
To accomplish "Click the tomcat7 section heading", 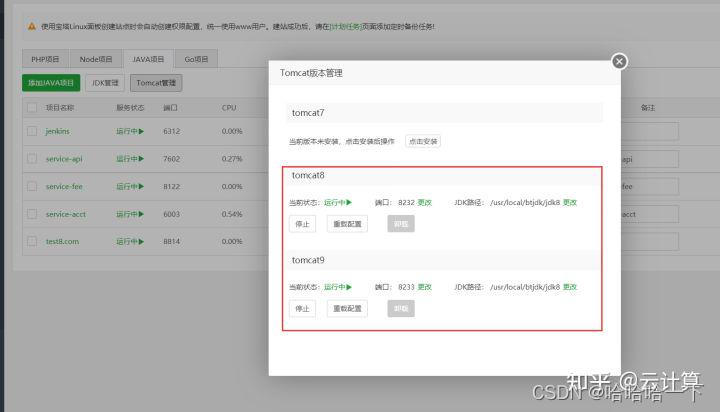I will pos(308,113).
